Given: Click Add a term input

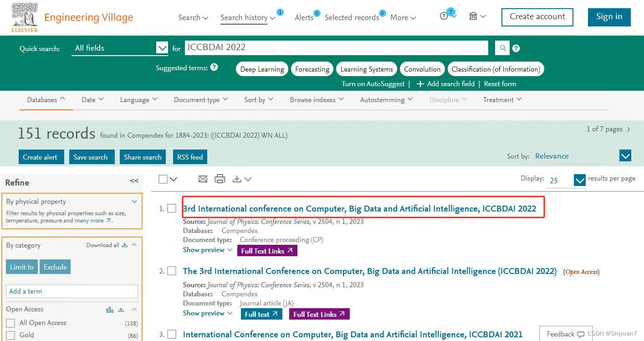Looking at the screenshot, I should pyautogui.click(x=72, y=291).
